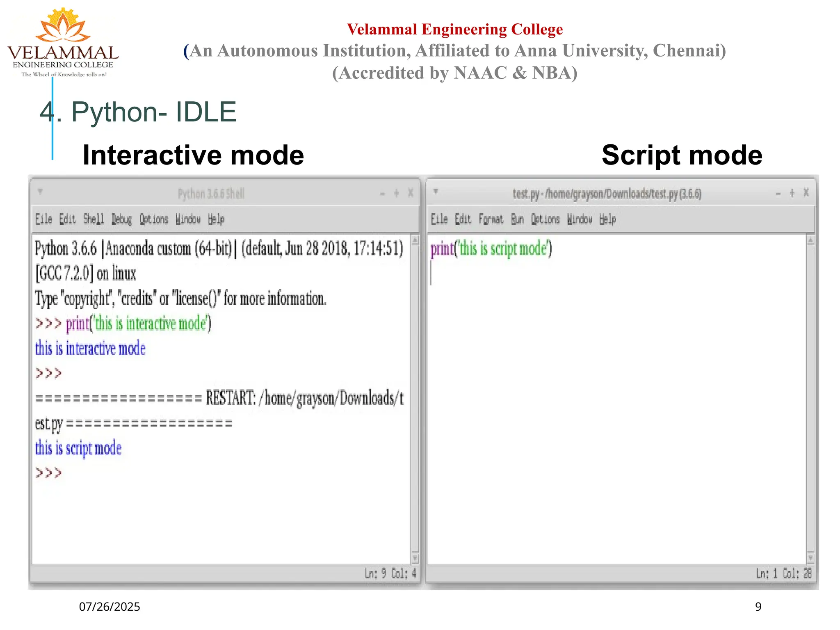The width and height of the screenshot is (840, 630).
Task: Click Ln: 9 Col: 4 status in Shell
Action: (x=390, y=573)
